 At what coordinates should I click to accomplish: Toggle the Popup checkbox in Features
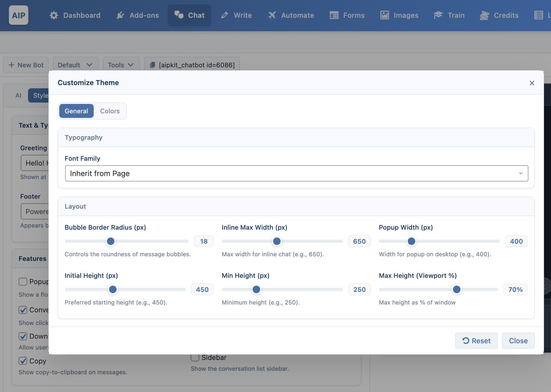pyautogui.click(x=23, y=282)
